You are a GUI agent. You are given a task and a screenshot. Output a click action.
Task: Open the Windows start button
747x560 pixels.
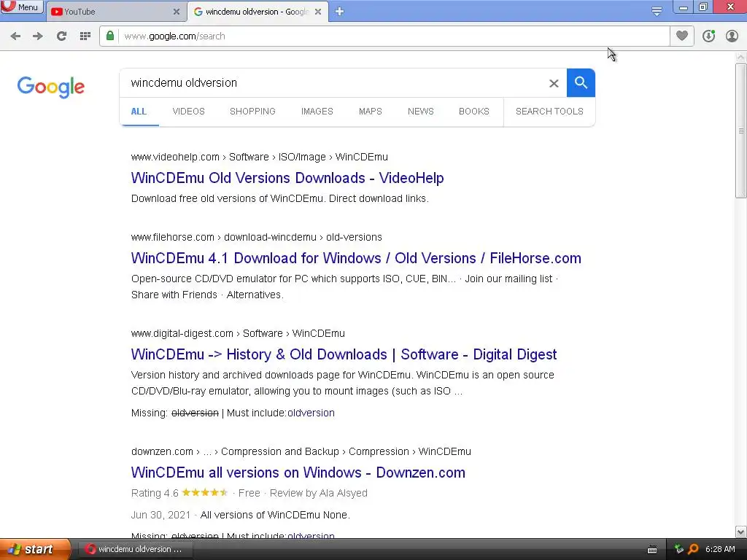(x=35, y=549)
